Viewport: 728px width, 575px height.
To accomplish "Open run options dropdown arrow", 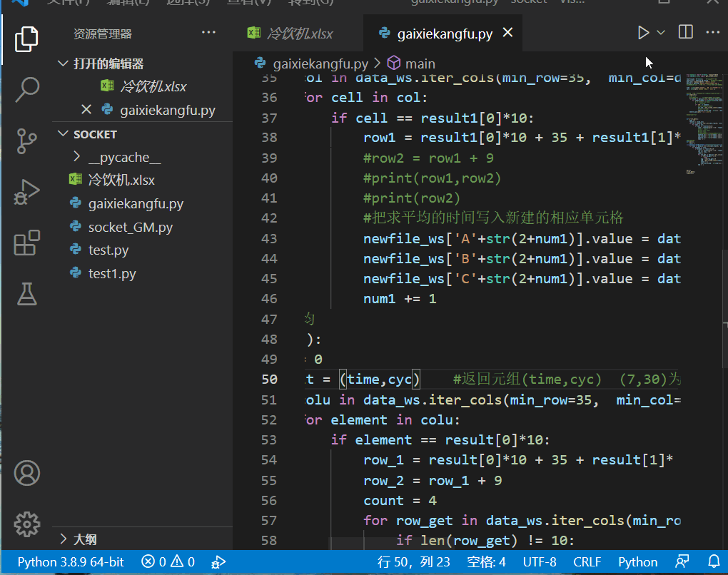I will [x=661, y=33].
